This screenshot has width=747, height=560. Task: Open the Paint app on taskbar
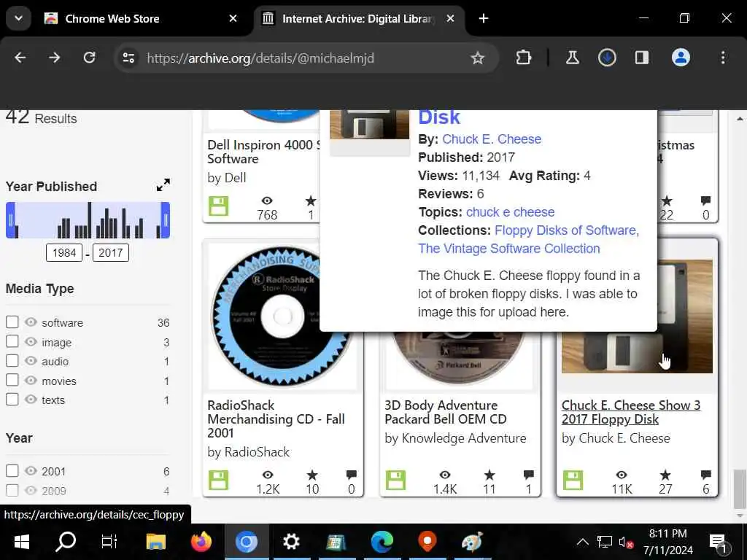click(x=472, y=542)
